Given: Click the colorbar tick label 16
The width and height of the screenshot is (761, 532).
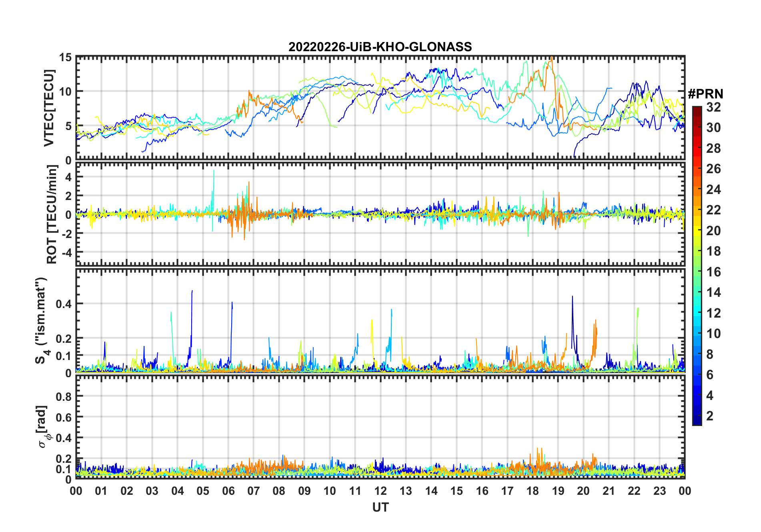Looking at the screenshot, I should 713,272.
